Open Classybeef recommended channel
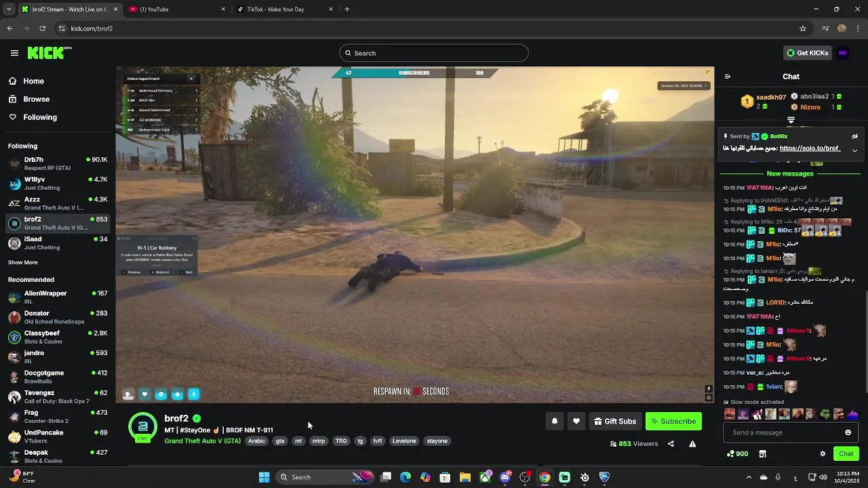Image resolution: width=868 pixels, height=488 pixels. [x=58, y=337]
